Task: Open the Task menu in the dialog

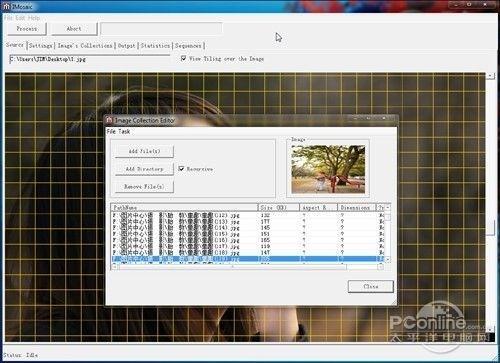Action: tap(124, 132)
